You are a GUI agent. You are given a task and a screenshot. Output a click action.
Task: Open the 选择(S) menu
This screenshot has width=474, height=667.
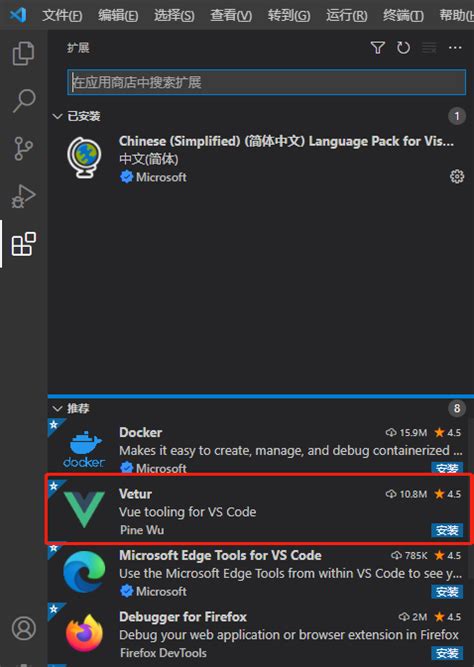click(x=174, y=16)
